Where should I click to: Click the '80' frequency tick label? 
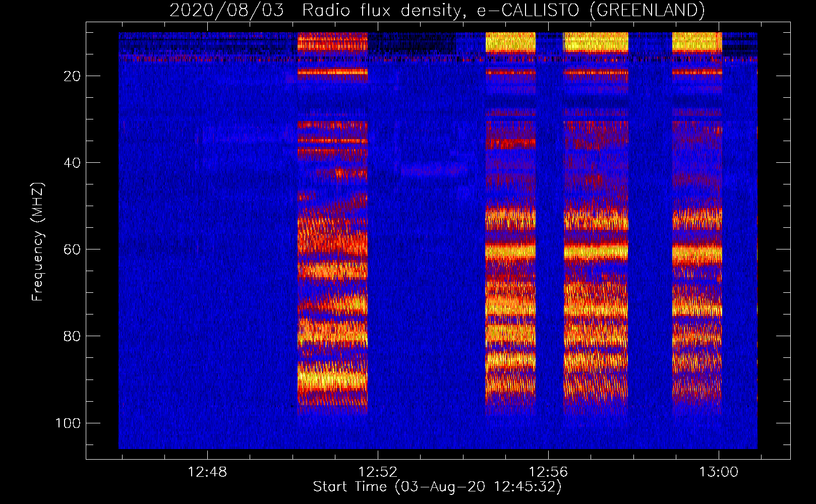click(73, 336)
